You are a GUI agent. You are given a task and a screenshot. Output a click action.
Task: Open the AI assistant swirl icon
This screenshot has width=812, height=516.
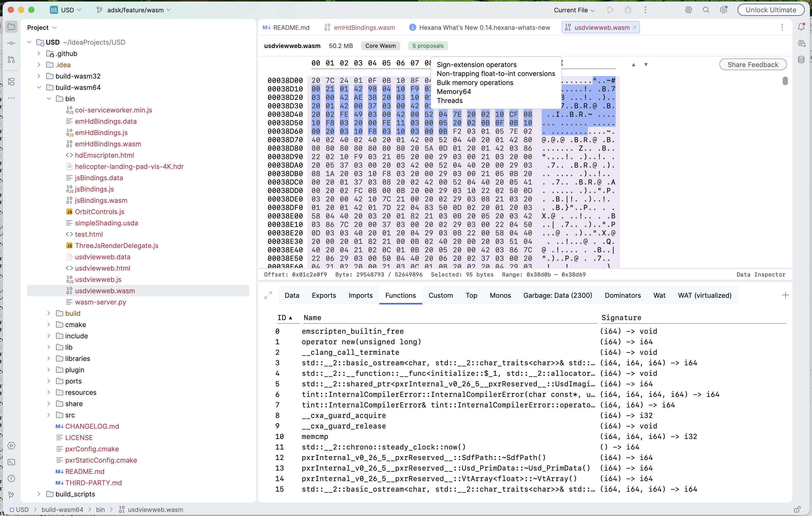[x=689, y=10]
